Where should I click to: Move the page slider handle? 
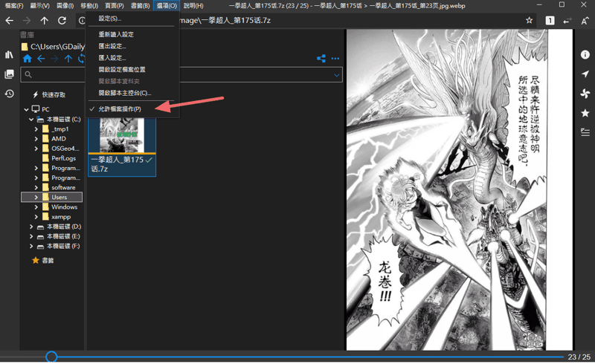click(51, 357)
